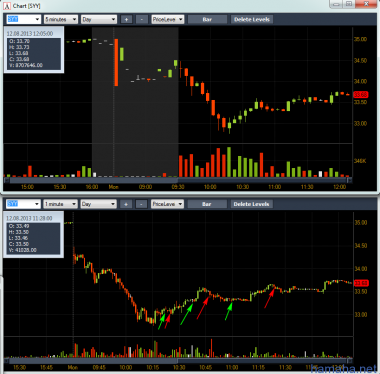Click the right scroll arrow of lower chart scrollbar

click(x=349, y=360)
